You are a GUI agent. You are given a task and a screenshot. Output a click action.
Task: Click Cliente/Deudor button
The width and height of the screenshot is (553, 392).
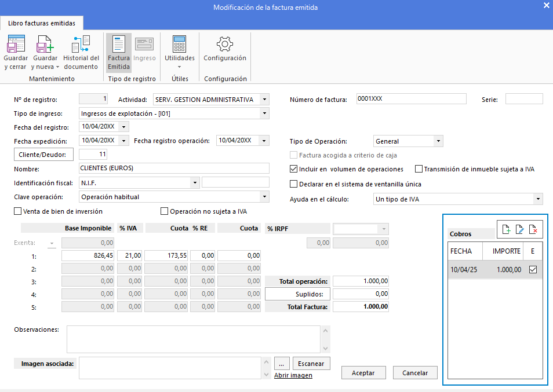tap(43, 154)
